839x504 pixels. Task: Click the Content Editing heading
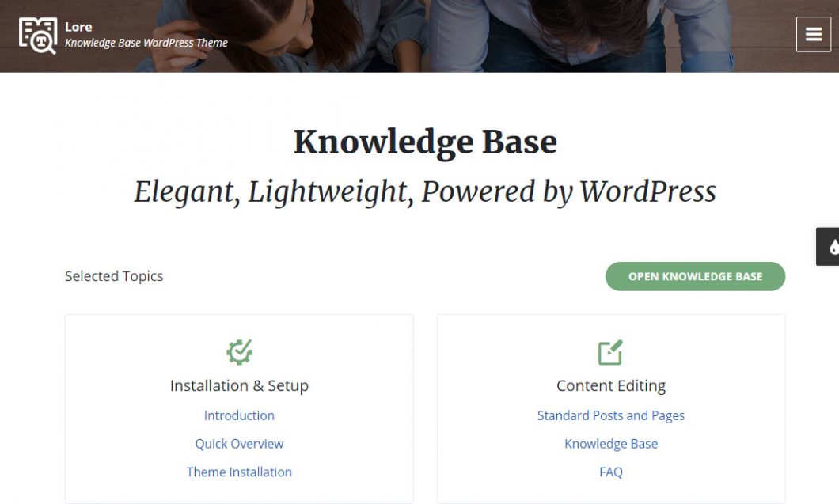pos(610,386)
